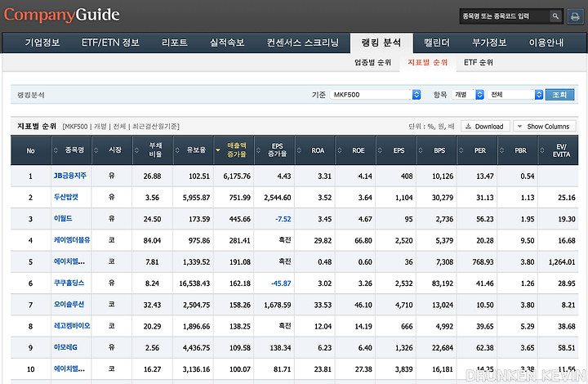The height and width of the screenshot is (384, 588).
Task: Sort by PER column sort icon
Action: tap(461, 150)
